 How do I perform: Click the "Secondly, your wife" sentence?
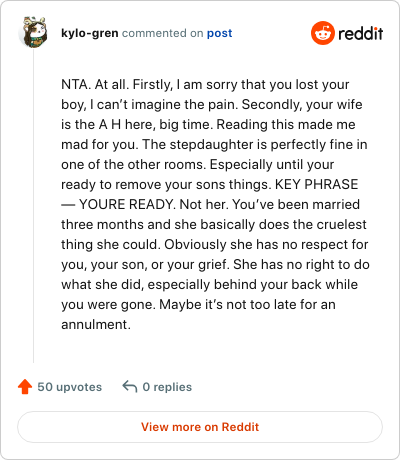302,105
